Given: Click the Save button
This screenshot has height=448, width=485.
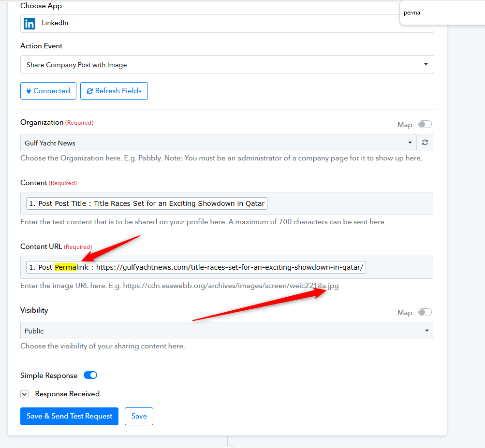Looking at the screenshot, I should point(139,416).
